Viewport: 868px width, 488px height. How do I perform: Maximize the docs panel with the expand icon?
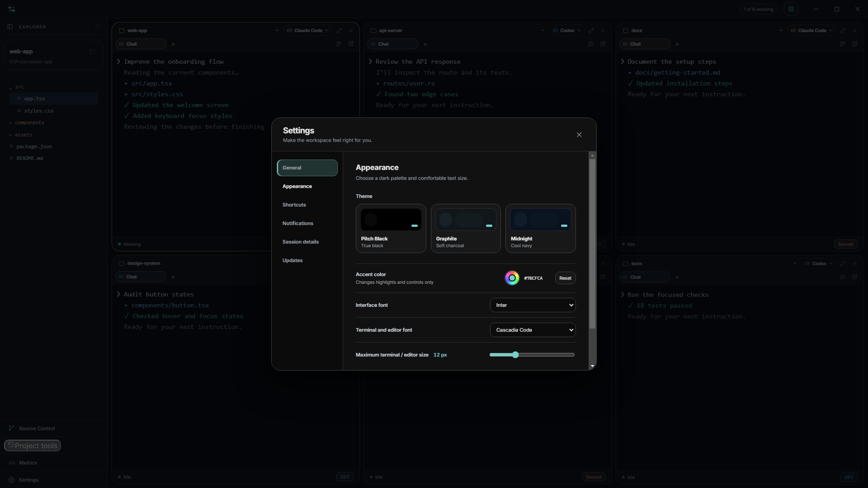[843, 30]
